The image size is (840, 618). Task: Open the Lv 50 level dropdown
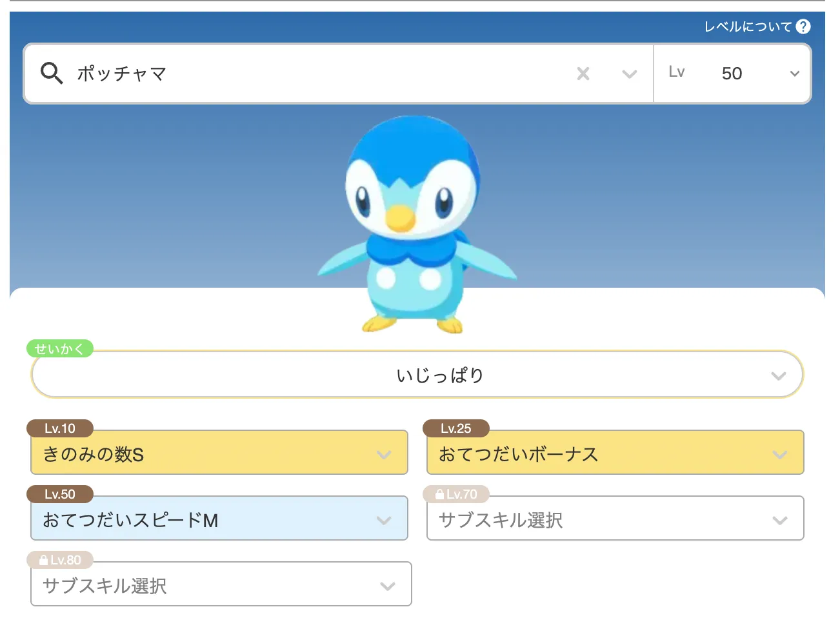(732, 74)
